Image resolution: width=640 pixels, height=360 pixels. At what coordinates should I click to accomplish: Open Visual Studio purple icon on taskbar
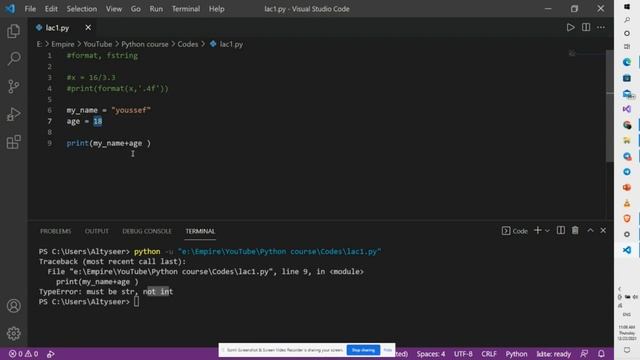point(627,109)
